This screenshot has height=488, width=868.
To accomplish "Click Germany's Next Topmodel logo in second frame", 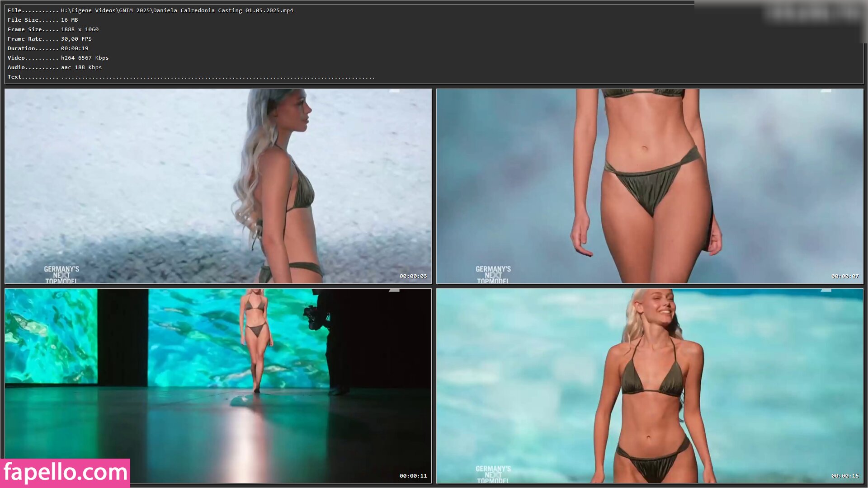I will click(x=493, y=274).
